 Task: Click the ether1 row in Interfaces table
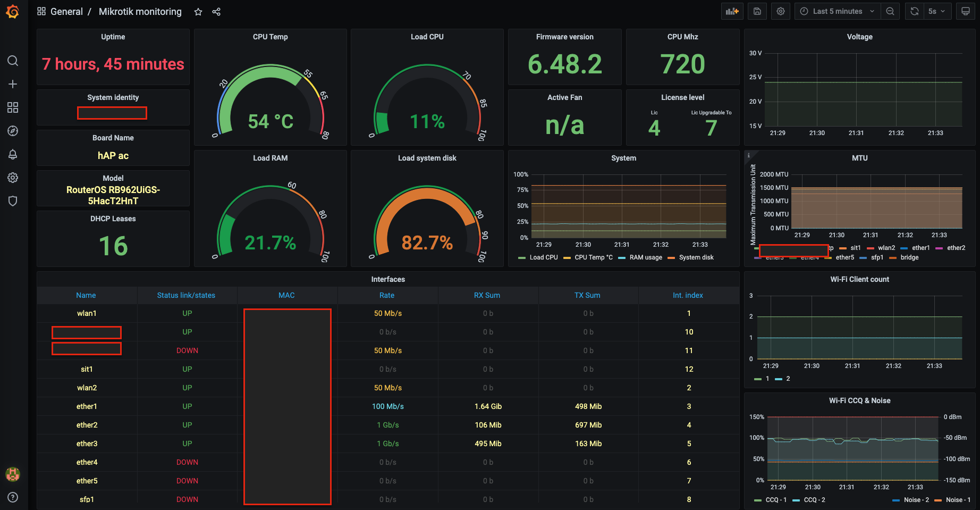point(87,406)
